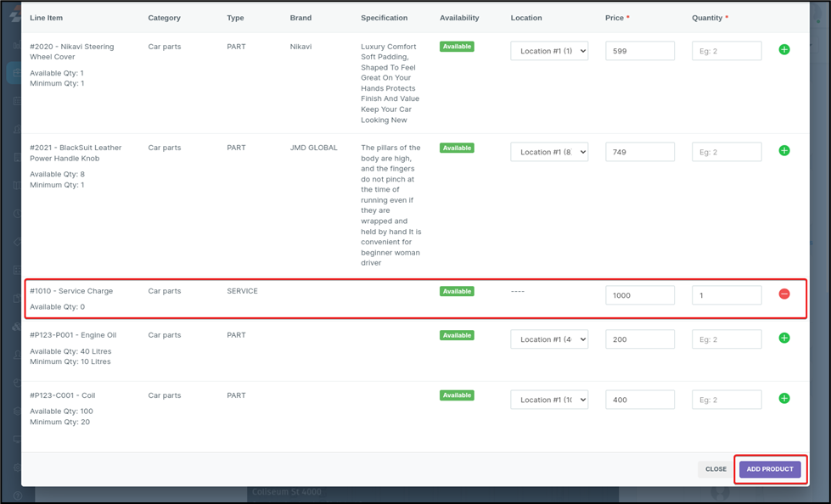831x504 pixels.
Task: Click the Type column header
Action: pyautogui.click(x=235, y=18)
